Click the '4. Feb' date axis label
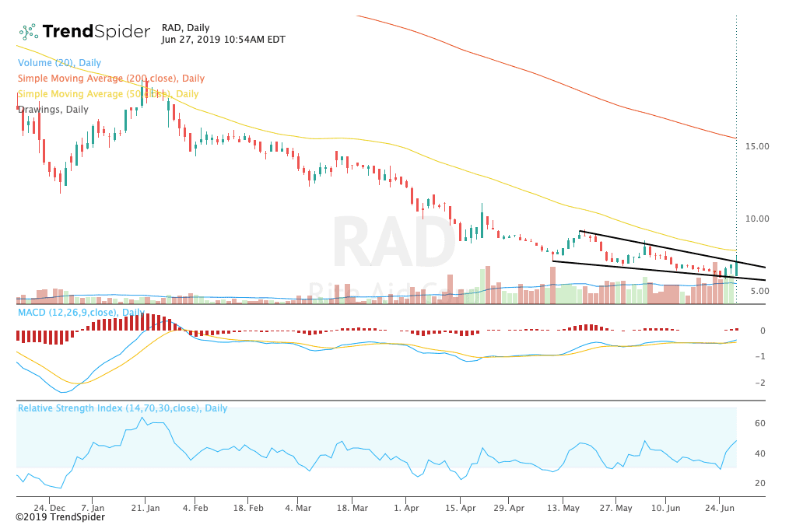789x532 pixels. [x=195, y=508]
